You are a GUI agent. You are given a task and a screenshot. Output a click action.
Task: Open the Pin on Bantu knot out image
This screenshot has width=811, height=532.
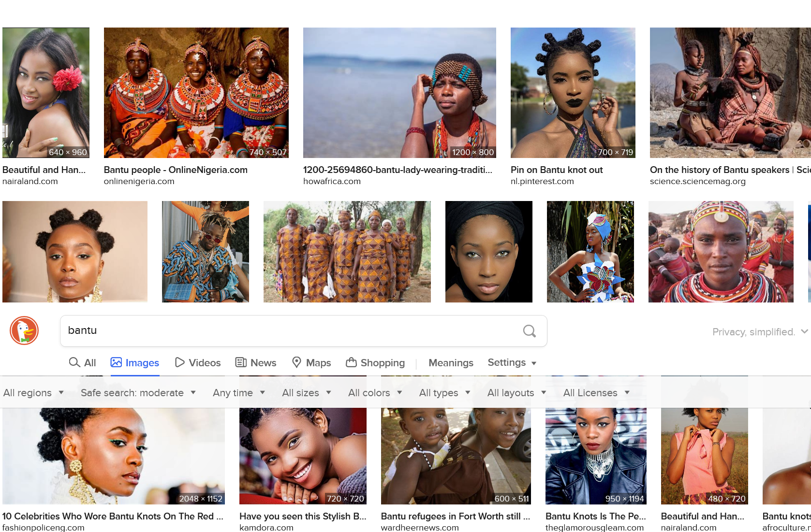coord(573,93)
